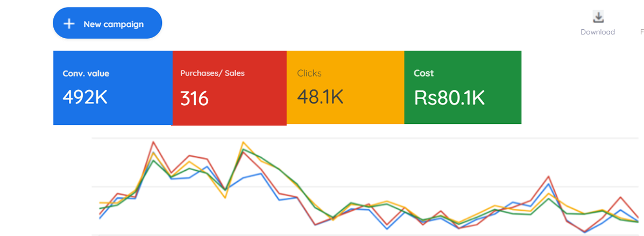Click the yellow line's tallest chart peak
Viewport: 644px width, 236px height.
pyautogui.click(x=243, y=142)
